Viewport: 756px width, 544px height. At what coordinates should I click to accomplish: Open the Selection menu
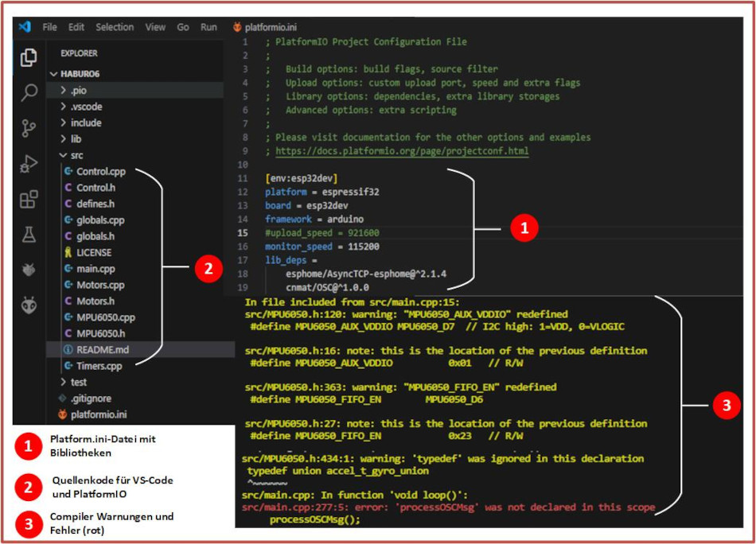[115, 27]
